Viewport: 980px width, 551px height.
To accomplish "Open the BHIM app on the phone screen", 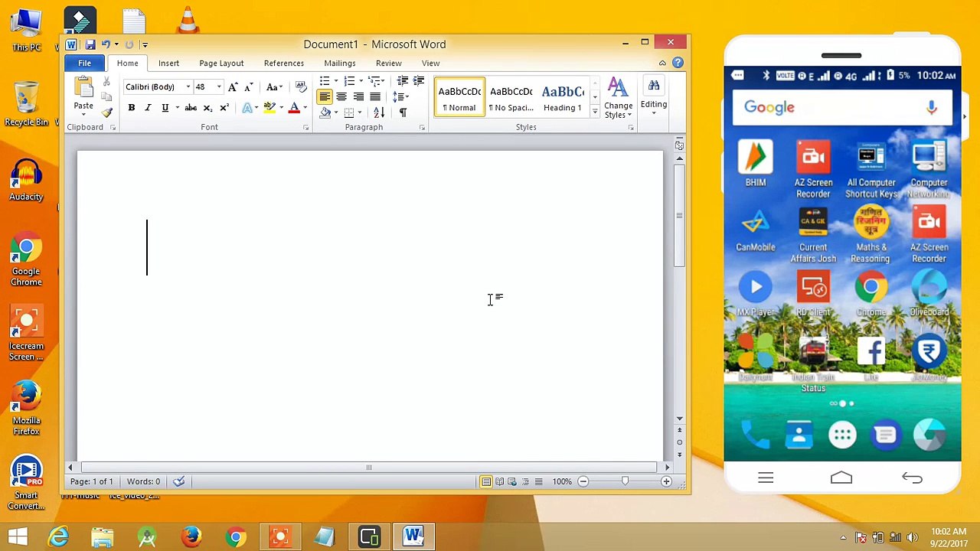I will [756, 164].
